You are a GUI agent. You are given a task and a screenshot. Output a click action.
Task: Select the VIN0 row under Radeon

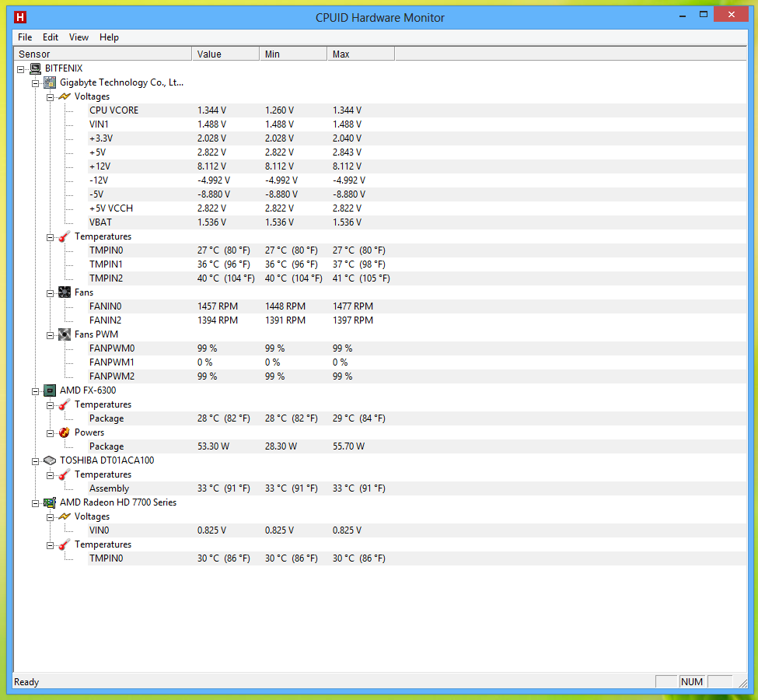click(417, 530)
